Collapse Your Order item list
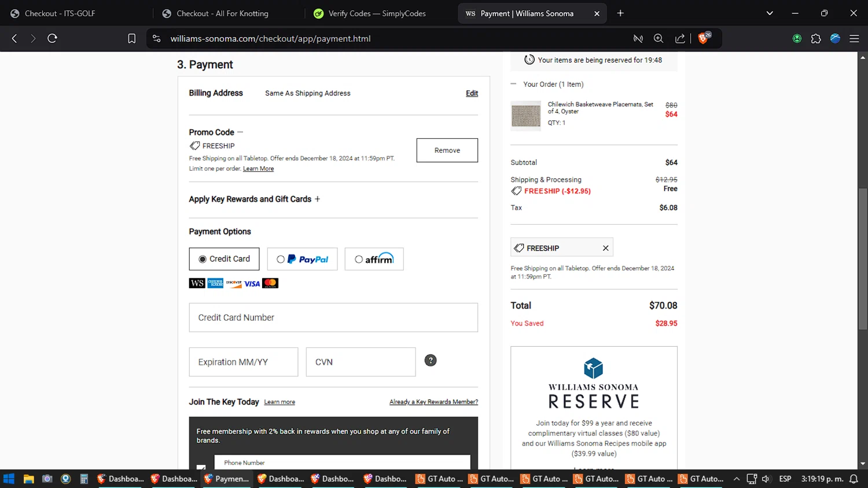Screen dimensions: 868x488 513,84
